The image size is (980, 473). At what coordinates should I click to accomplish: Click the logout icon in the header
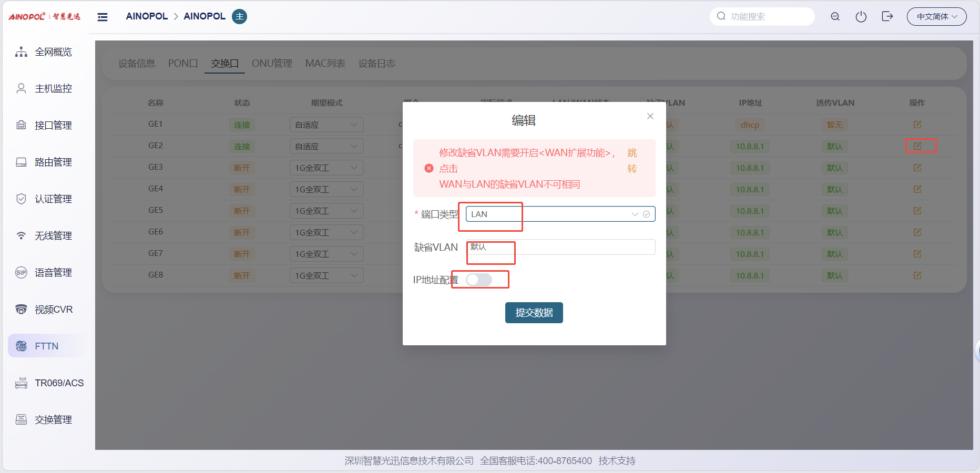[x=887, y=17]
